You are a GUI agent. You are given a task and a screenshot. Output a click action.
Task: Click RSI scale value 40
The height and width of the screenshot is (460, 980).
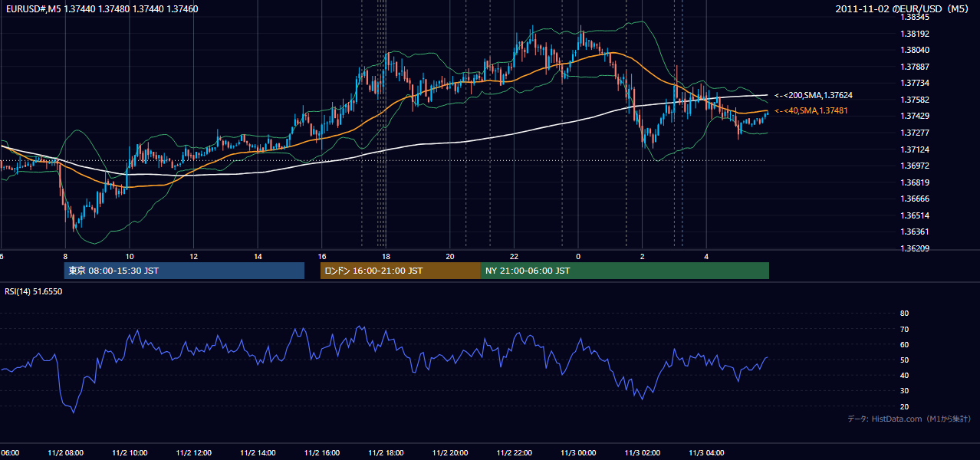(904, 375)
